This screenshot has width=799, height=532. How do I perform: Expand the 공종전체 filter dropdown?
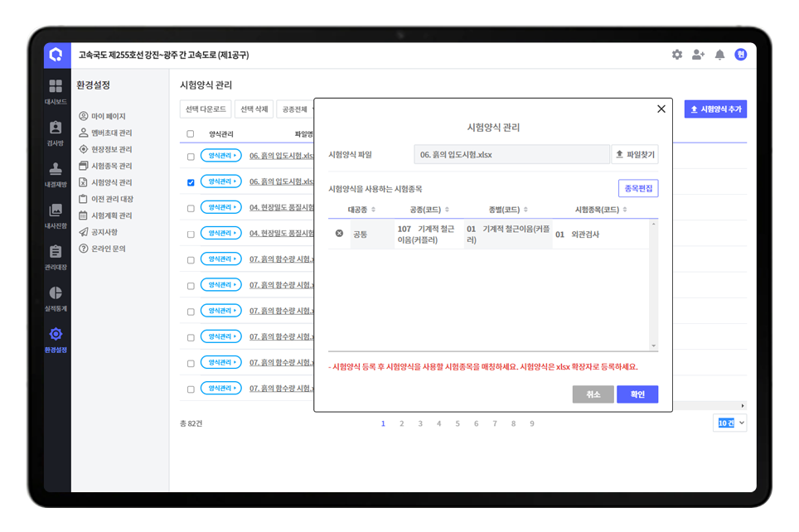(295, 109)
